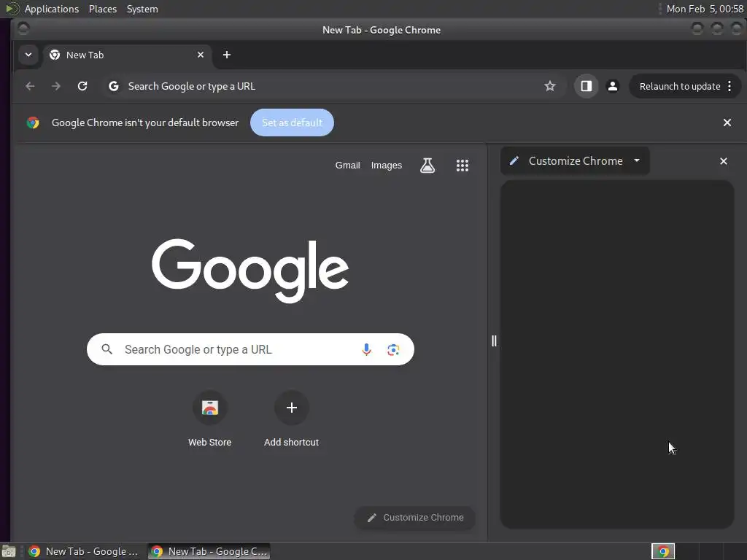This screenshot has width=747, height=560.
Task: Close the New Tab tab
Action: 201,55
